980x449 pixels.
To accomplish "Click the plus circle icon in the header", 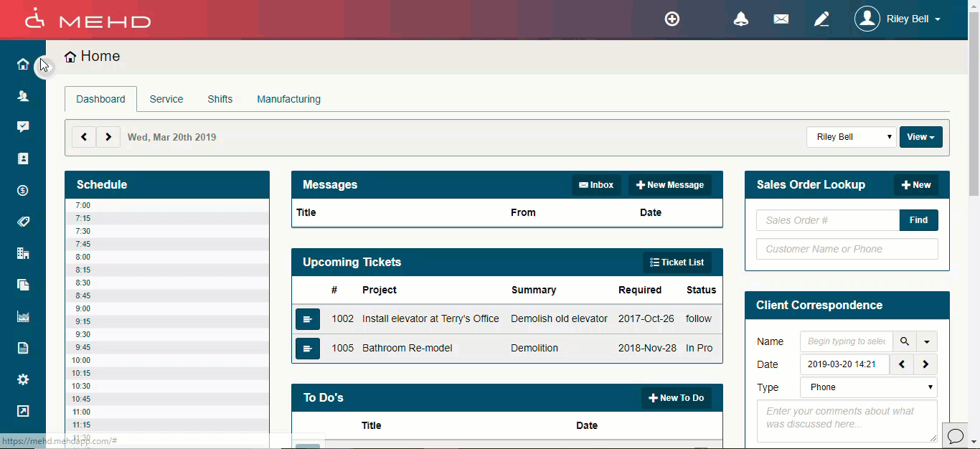I will click(672, 19).
